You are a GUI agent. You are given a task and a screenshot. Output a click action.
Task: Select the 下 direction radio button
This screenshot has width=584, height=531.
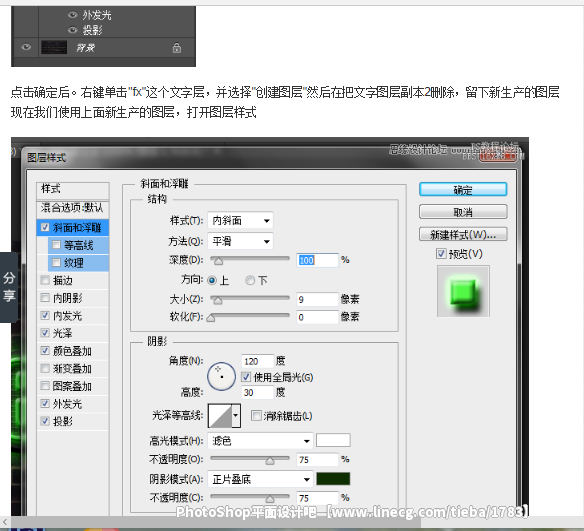point(250,280)
